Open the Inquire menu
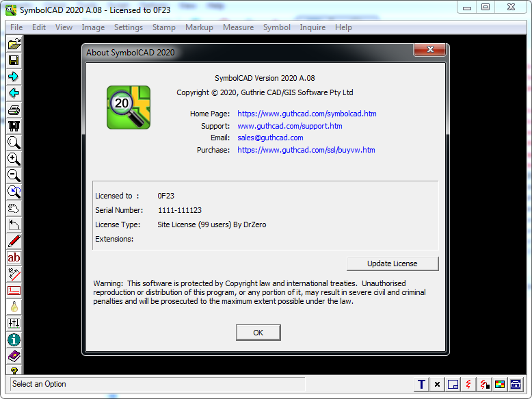The height and width of the screenshot is (399, 532). (312, 27)
